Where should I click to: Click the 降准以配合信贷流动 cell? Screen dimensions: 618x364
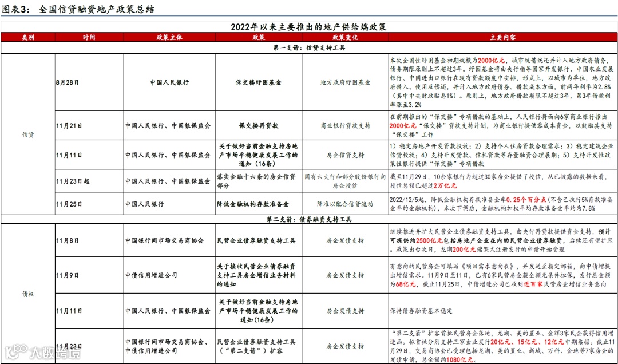[x=345, y=204]
